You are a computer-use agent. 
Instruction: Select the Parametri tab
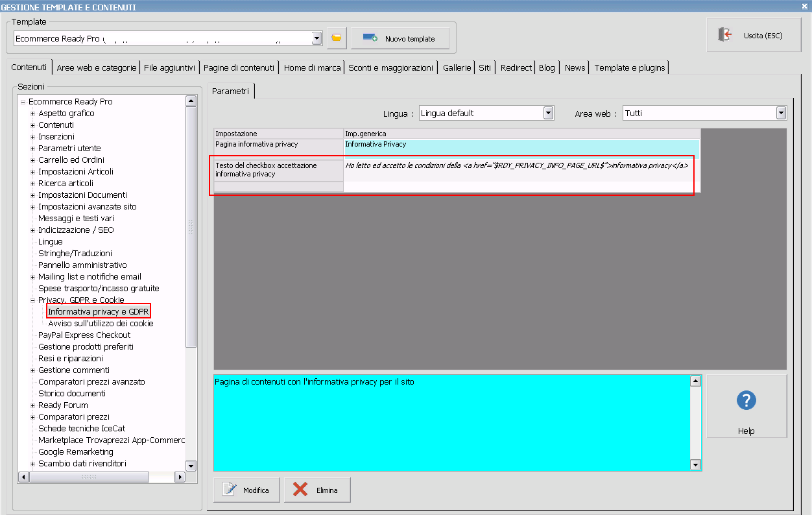[230, 91]
